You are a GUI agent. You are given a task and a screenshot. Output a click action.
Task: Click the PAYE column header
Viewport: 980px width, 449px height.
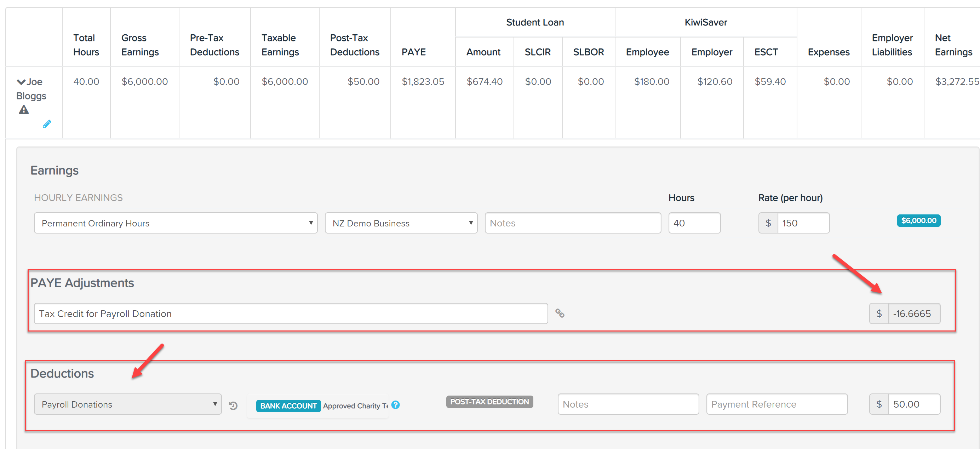[413, 52]
